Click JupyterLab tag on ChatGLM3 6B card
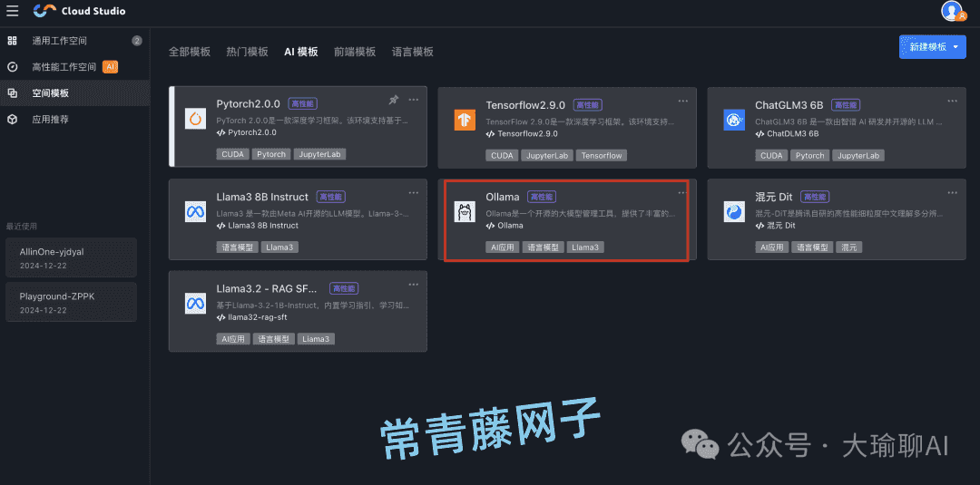 (858, 155)
